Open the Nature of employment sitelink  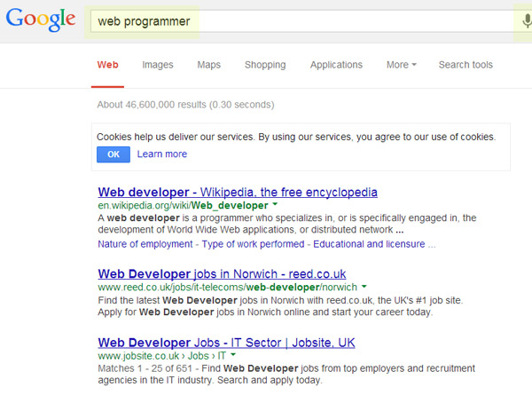(145, 244)
